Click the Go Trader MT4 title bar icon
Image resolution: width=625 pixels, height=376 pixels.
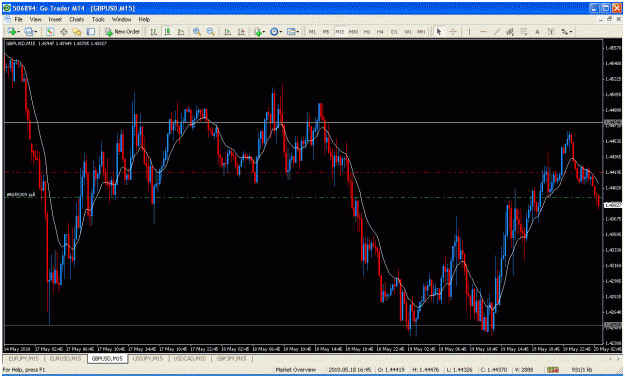7,8
